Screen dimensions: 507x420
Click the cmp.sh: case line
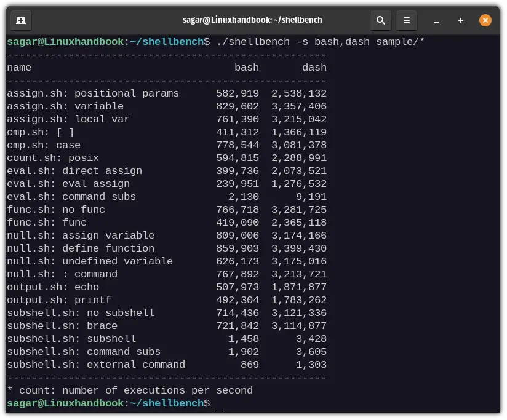click(x=166, y=145)
